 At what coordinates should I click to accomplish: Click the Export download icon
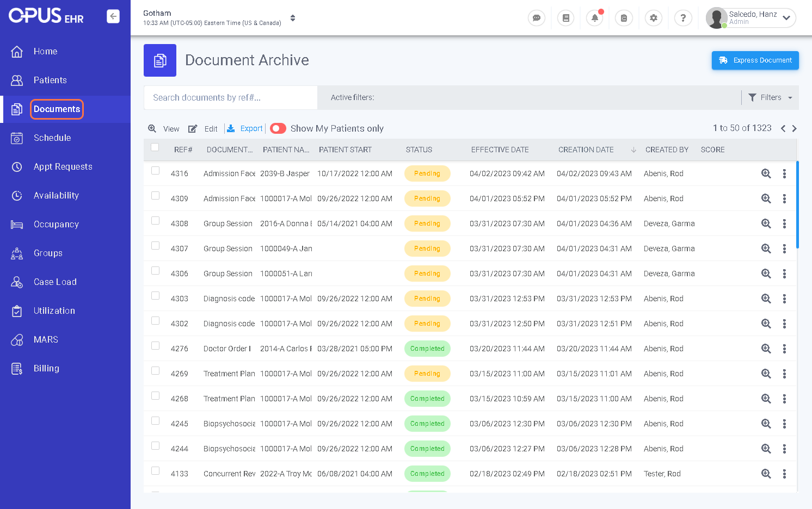(x=231, y=128)
